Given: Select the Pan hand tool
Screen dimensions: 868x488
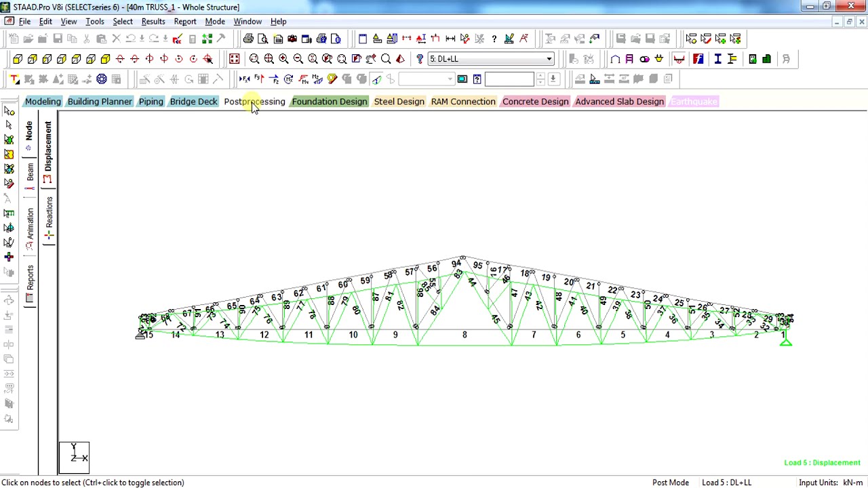Looking at the screenshot, I should pos(371,59).
